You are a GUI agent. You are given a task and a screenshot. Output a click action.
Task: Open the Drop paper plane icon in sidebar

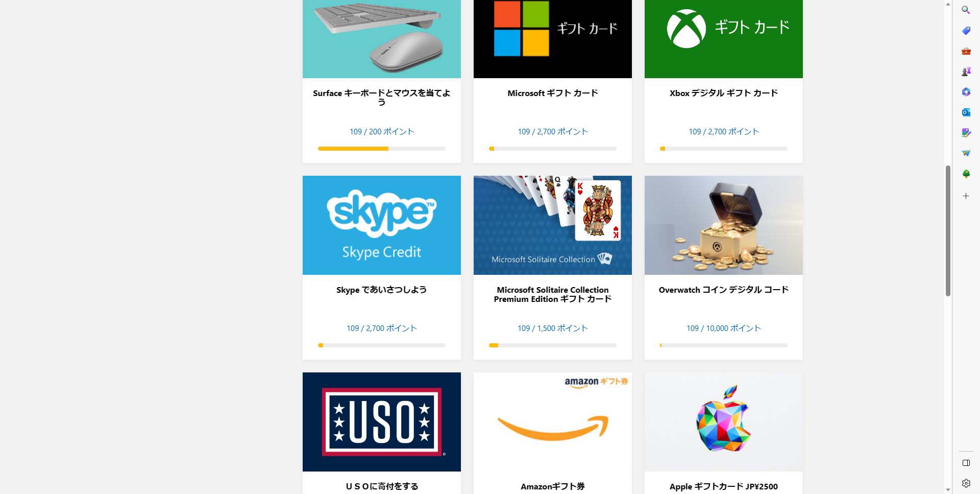click(966, 153)
